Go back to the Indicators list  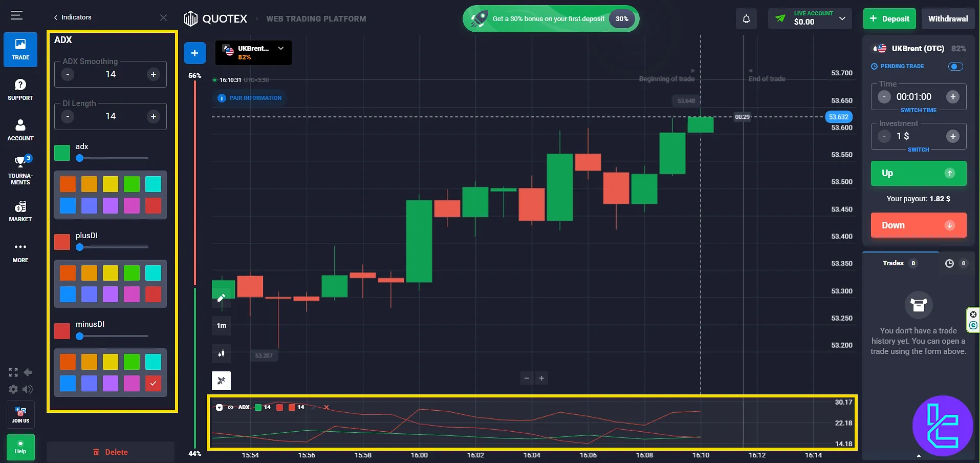click(x=73, y=17)
